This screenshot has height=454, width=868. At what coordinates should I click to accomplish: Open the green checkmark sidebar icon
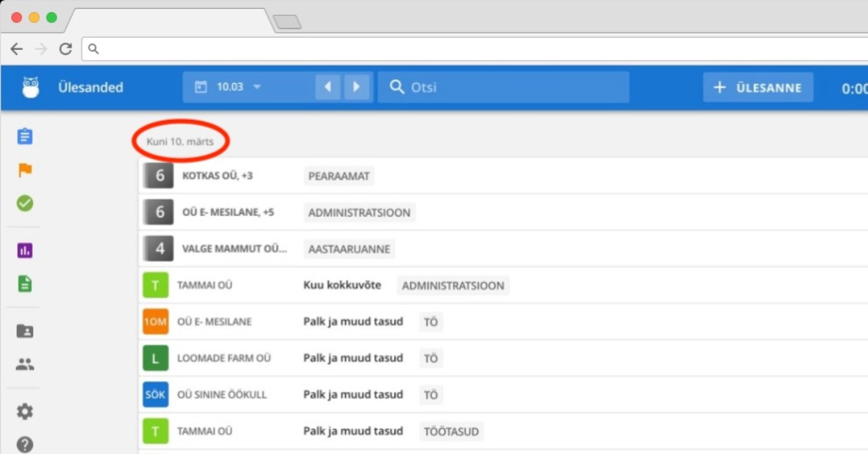[25, 204]
